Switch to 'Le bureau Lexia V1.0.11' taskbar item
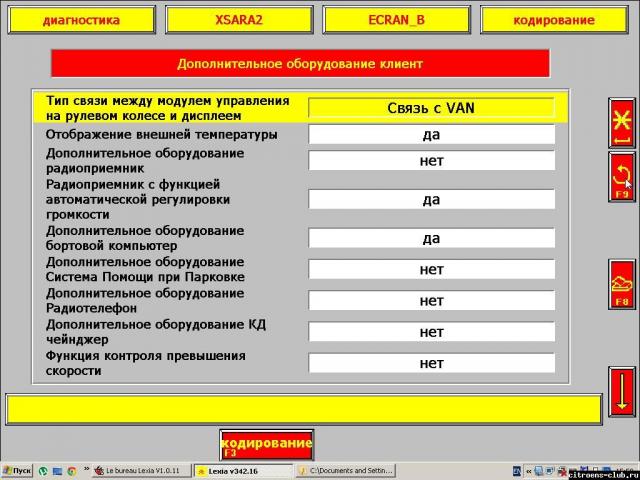The image size is (640, 480). [141, 471]
